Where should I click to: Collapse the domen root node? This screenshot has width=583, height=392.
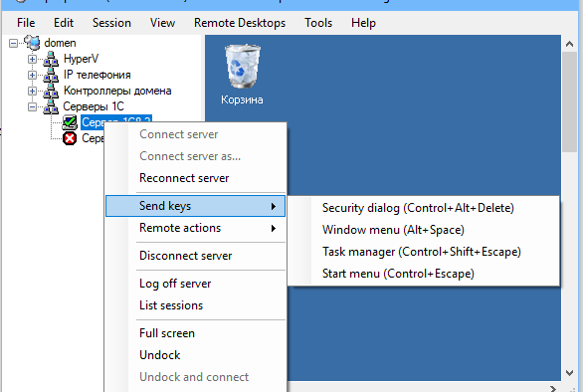tap(13, 44)
